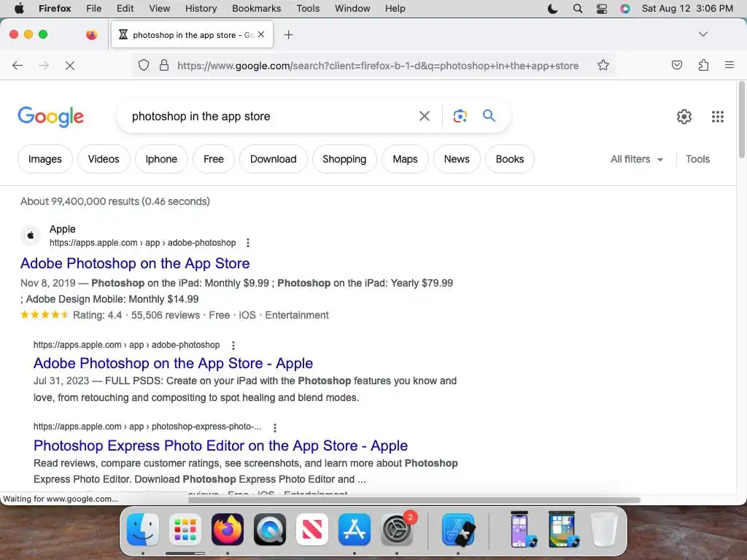The image size is (747, 560).
Task: Open the Bookmarks menu
Action: pos(256,9)
